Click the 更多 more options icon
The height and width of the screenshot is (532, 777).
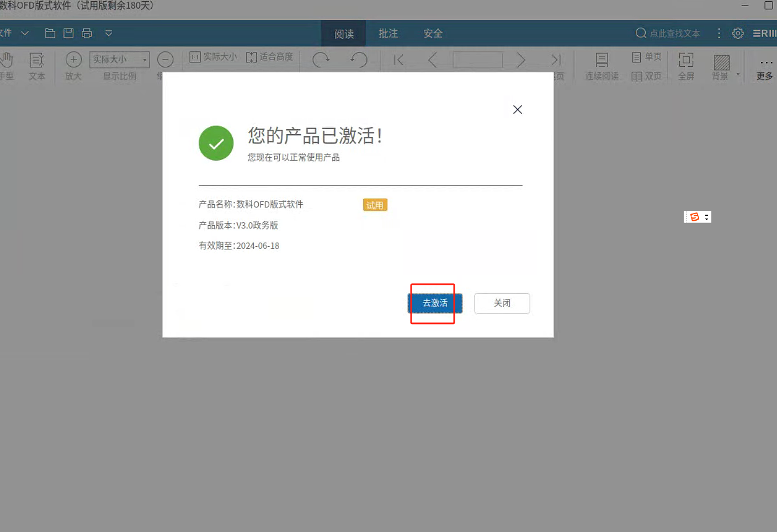coord(764,67)
